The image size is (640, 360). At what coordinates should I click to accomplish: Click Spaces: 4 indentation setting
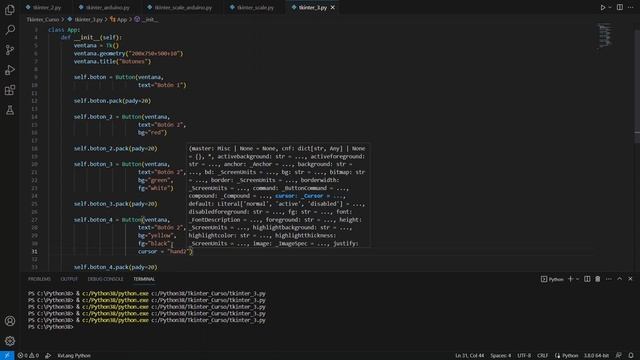tap(501, 356)
